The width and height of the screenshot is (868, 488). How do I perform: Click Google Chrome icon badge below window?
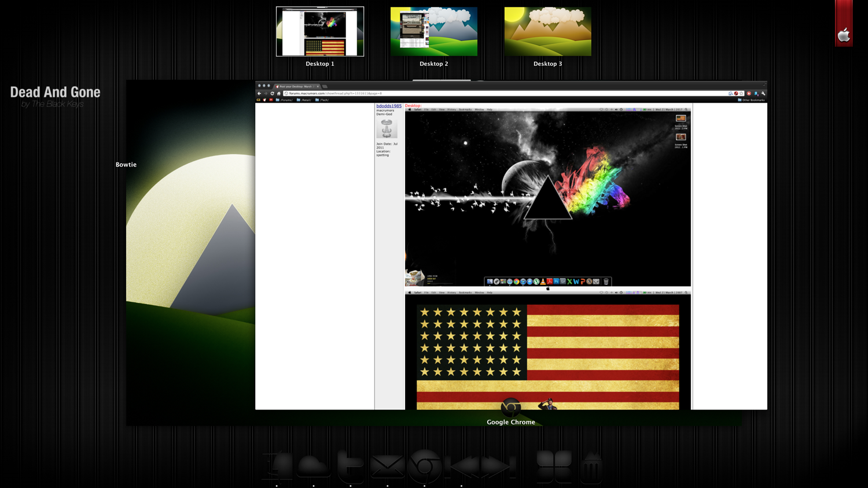(x=510, y=407)
